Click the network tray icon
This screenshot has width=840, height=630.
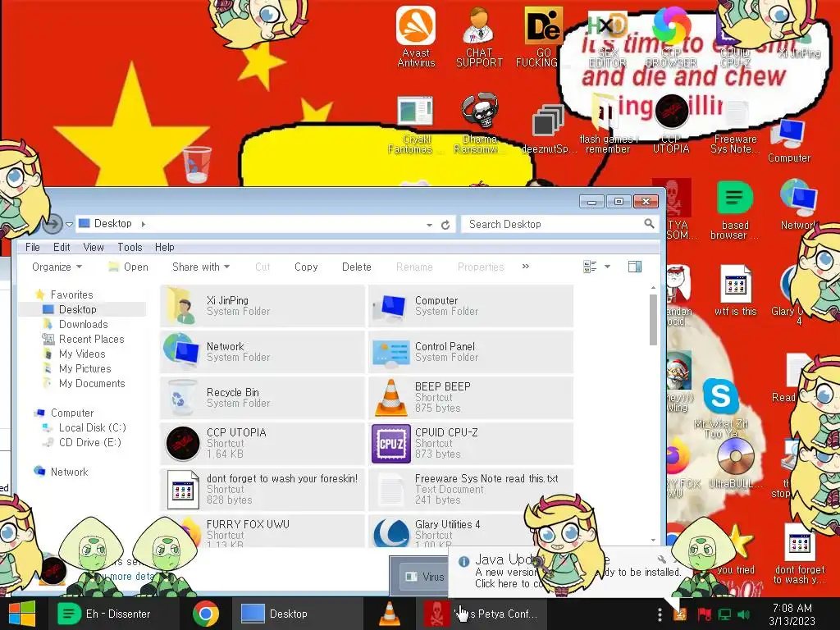click(725, 614)
